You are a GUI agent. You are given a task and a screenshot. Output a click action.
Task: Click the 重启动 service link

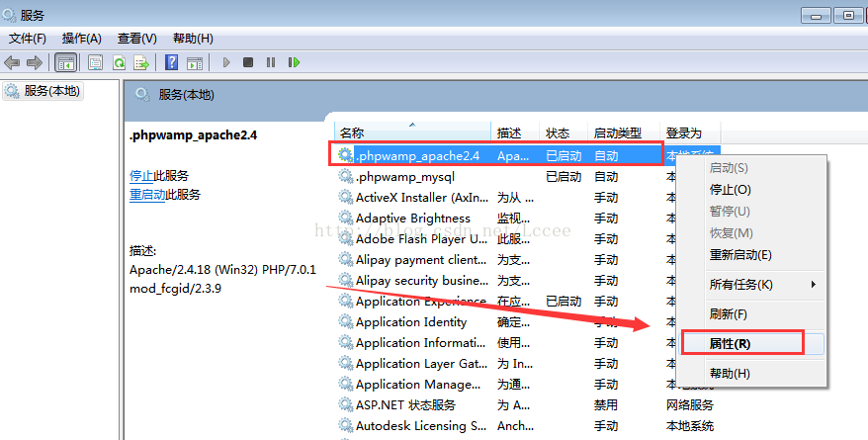[147, 195]
